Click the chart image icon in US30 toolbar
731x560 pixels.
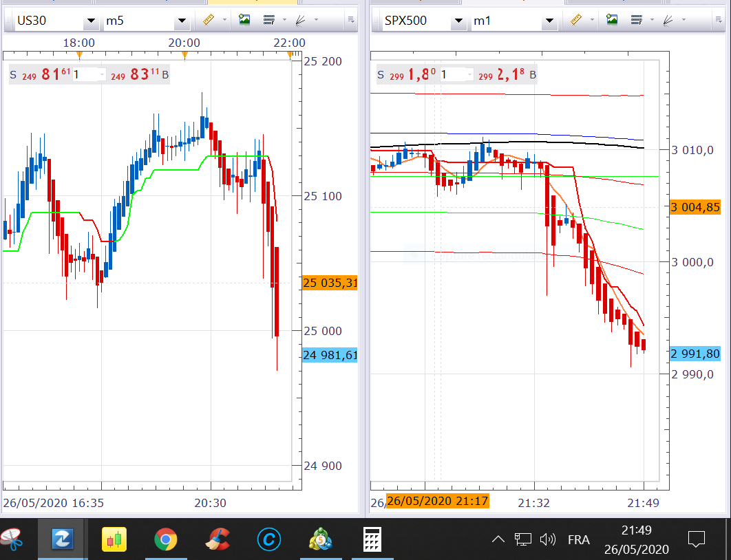pos(244,21)
